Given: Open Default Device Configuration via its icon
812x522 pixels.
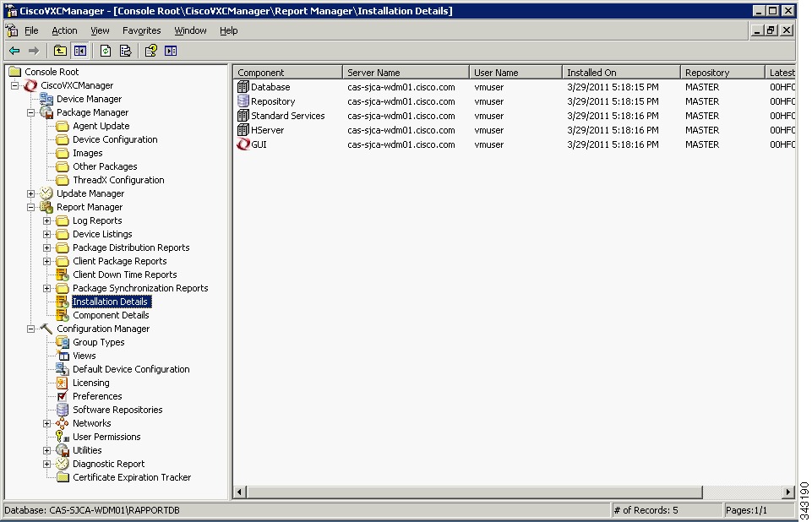Looking at the screenshot, I should click(x=63, y=369).
